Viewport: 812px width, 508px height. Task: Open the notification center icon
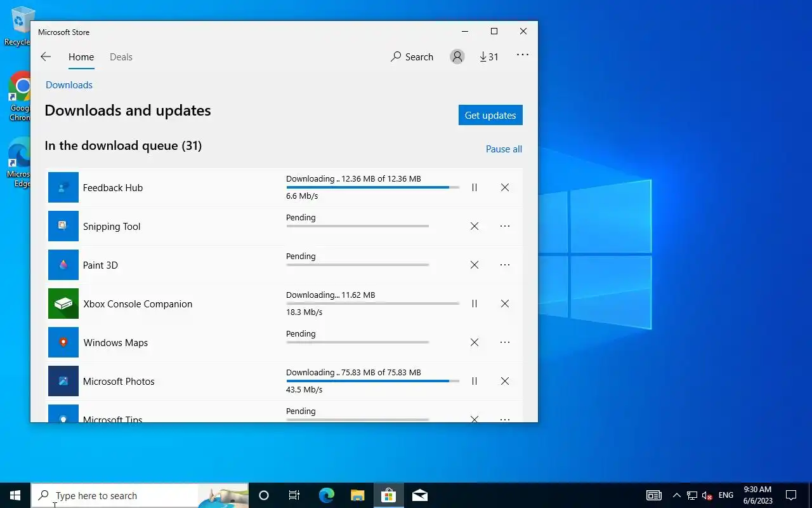791,495
